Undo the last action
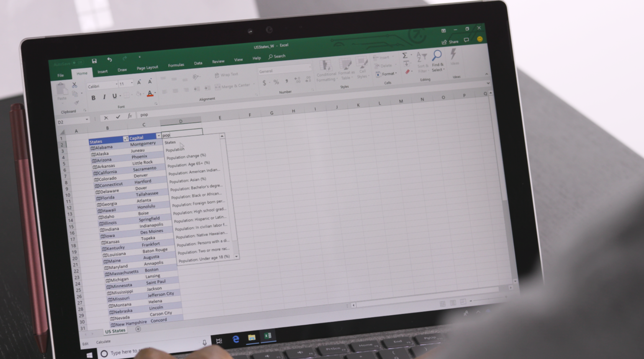 click(110, 60)
